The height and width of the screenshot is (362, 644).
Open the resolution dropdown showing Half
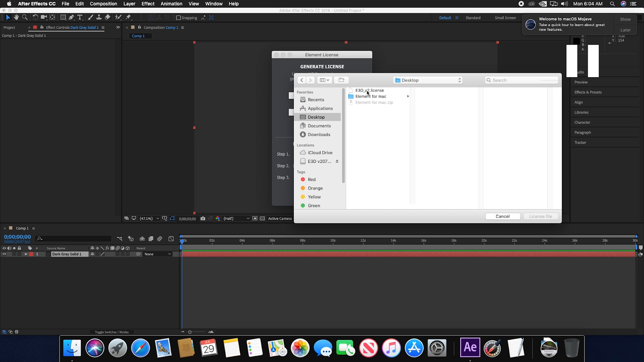(236, 218)
